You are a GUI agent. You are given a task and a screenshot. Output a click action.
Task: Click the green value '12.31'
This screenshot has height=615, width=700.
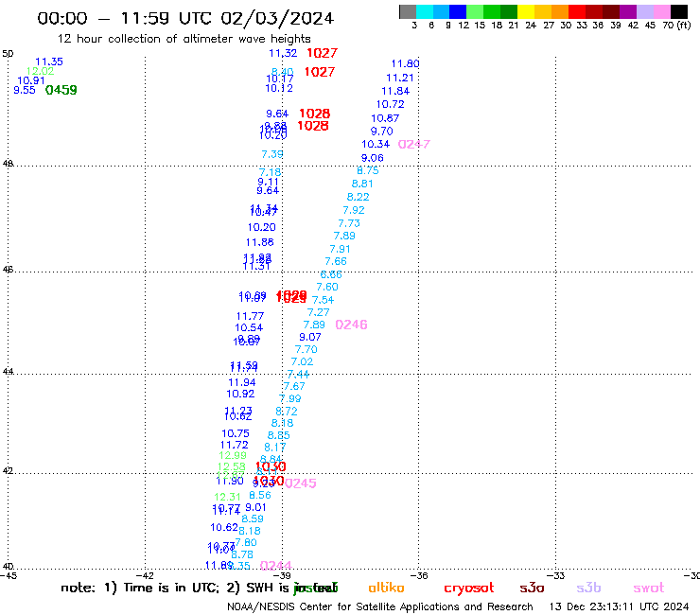(x=227, y=497)
